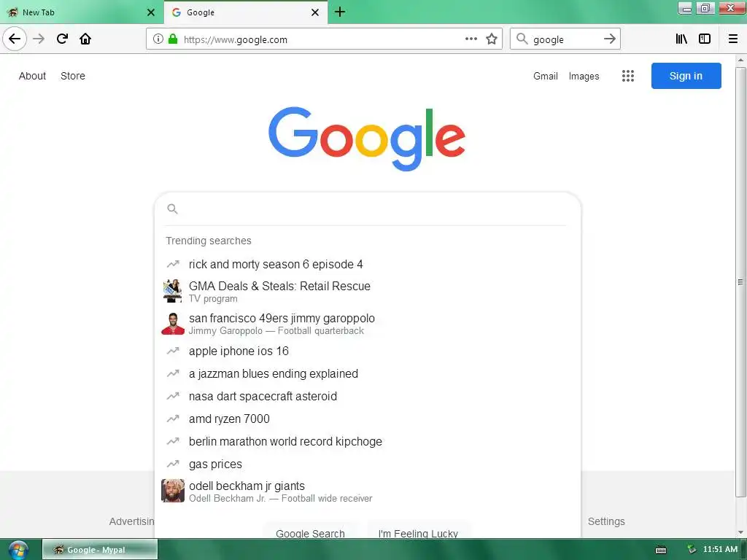Open the Google apps grid

tap(628, 76)
